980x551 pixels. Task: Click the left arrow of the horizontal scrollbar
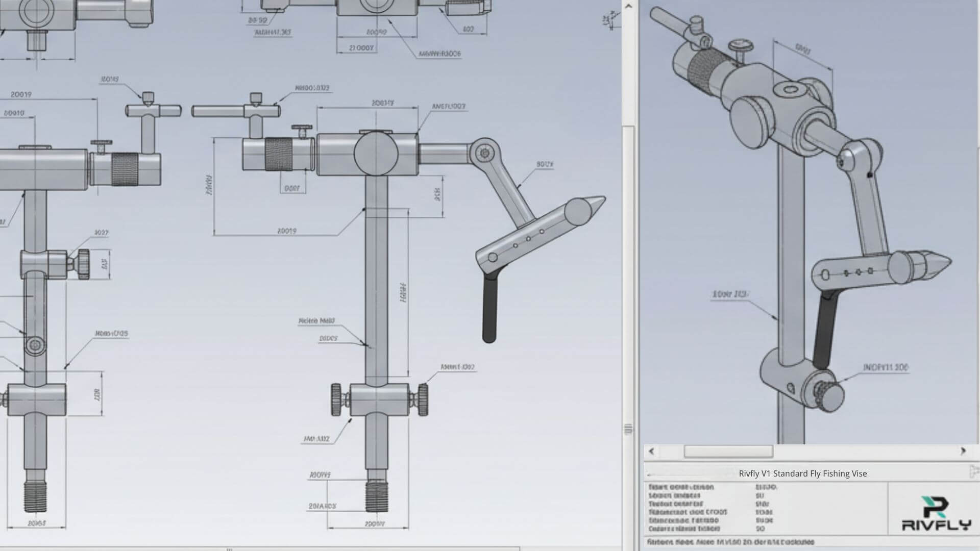pyautogui.click(x=651, y=451)
